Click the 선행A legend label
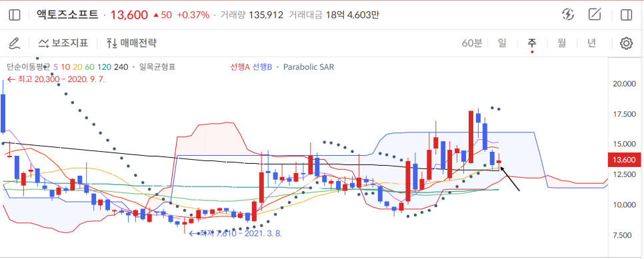The width and height of the screenshot is (644, 259). pyautogui.click(x=240, y=67)
